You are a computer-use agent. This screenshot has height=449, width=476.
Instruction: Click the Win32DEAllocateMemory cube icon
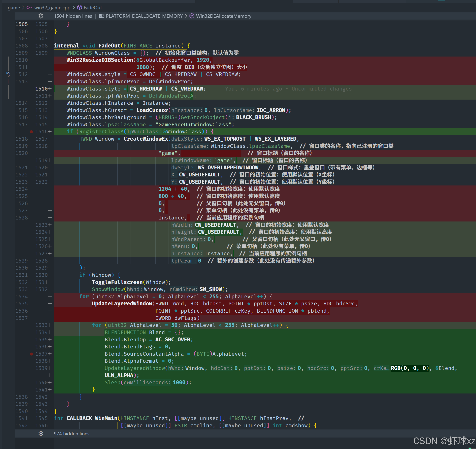(x=192, y=16)
